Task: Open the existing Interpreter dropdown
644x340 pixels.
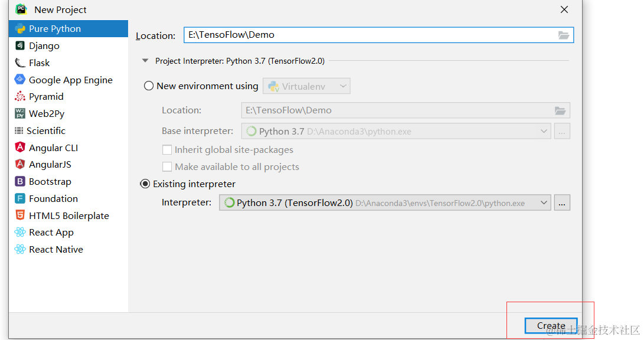Action: 385,203
